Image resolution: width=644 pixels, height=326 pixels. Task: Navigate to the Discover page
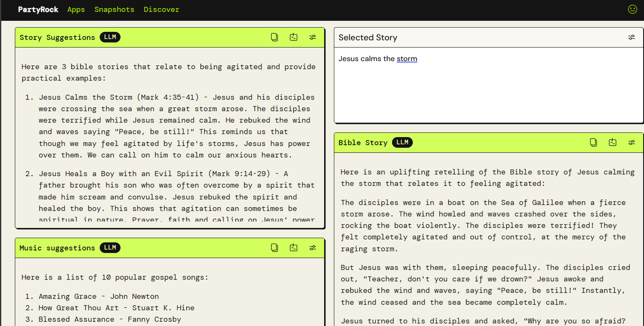point(161,9)
